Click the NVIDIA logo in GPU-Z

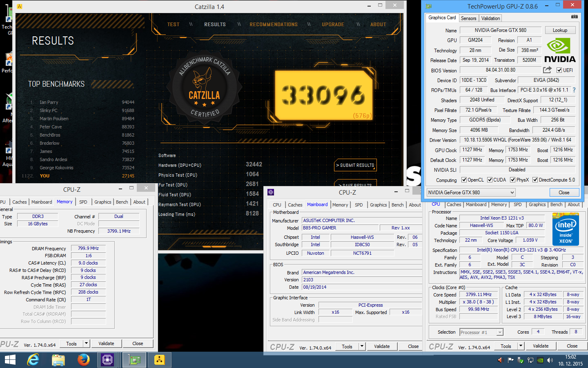pos(559,51)
